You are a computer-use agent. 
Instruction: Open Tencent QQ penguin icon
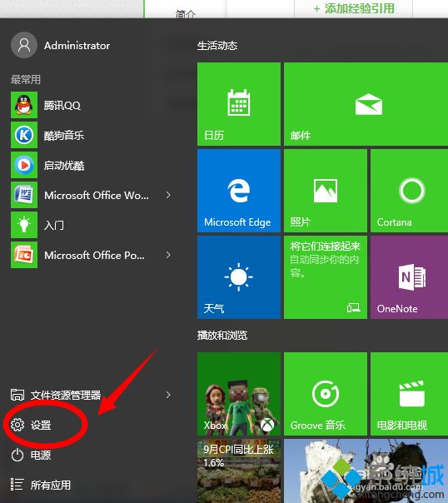[24, 105]
